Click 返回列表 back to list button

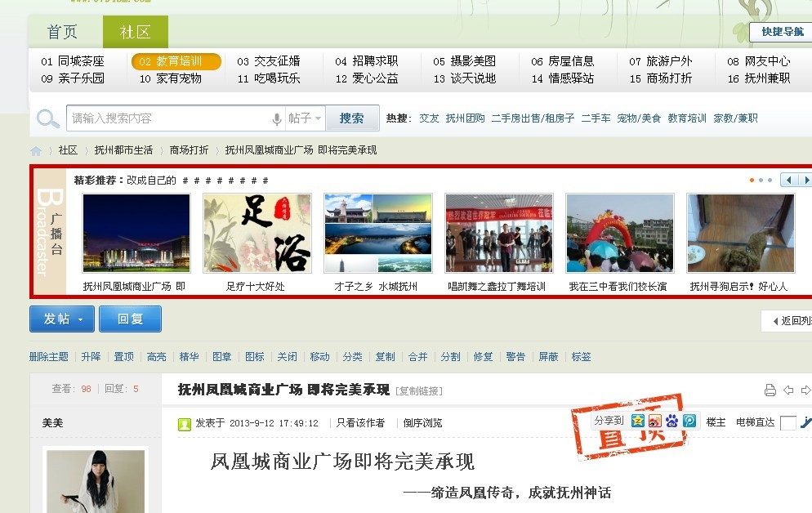[788, 321]
